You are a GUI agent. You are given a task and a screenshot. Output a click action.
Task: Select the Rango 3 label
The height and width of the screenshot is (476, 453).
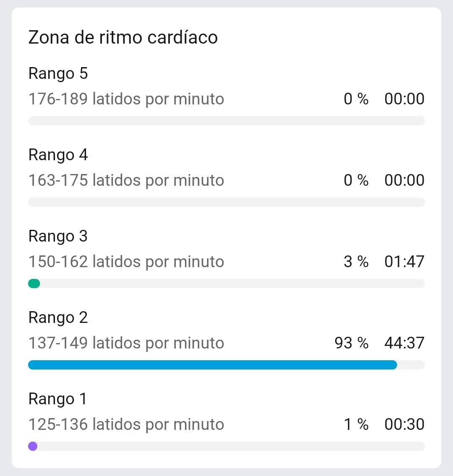coord(58,237)
